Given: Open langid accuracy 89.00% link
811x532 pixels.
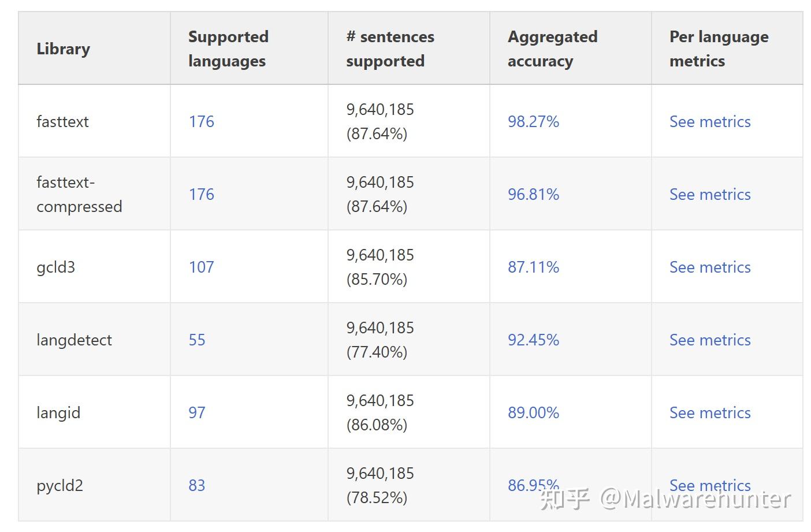Looking at the screenshot, I should point(533,412).
